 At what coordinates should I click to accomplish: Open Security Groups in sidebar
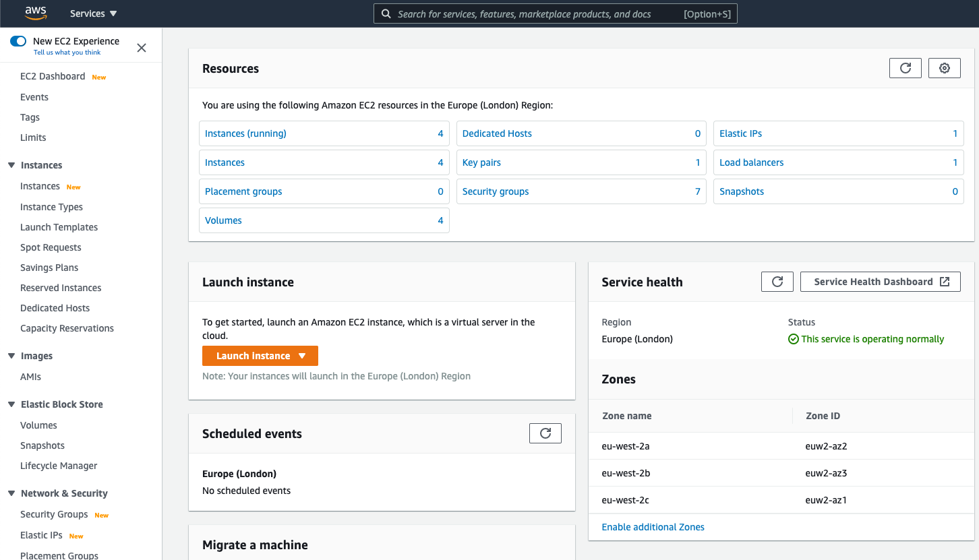pos(54,514)
